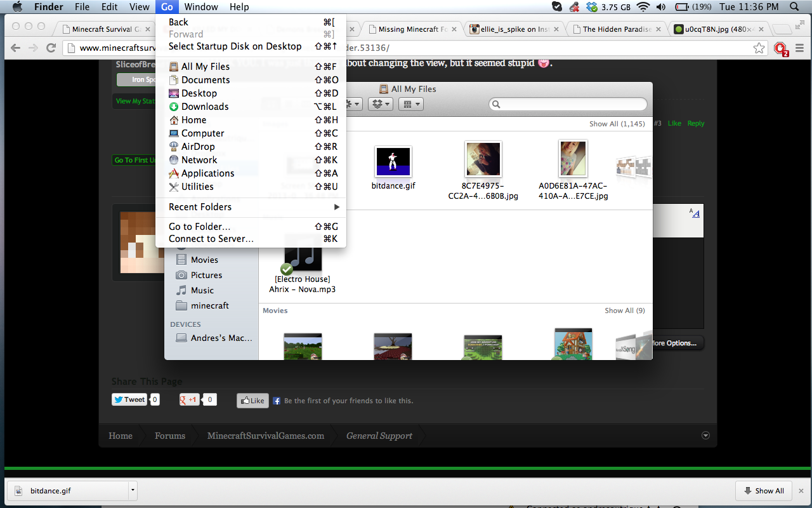Open the Apple menu
Image resolution: width=812 pixels, height=508 pixels.
tap(17, 7)
